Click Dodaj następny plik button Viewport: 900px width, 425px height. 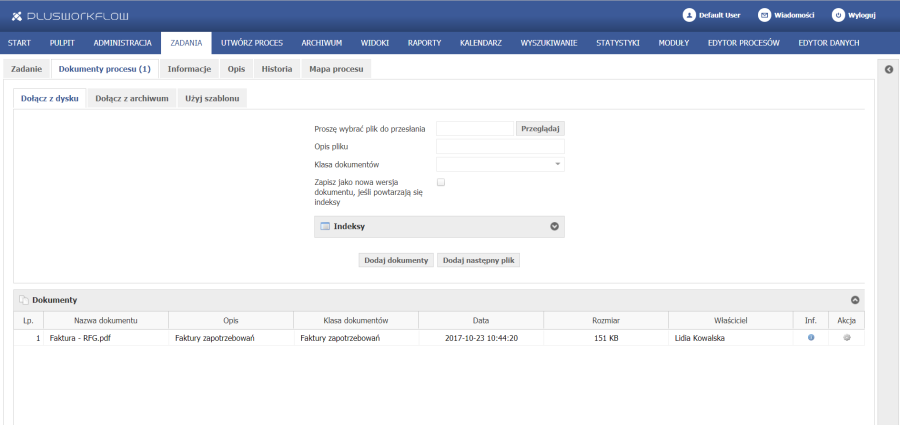click(x=479, y=260)
